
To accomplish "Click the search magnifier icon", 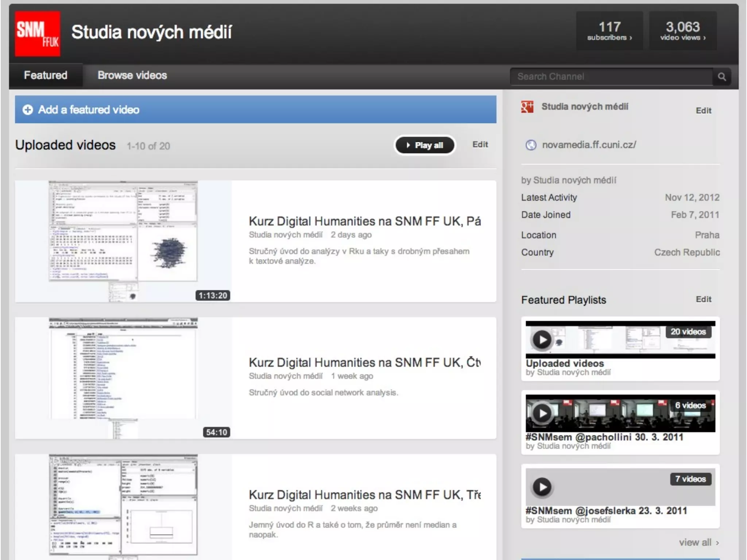I will [721, 77].
